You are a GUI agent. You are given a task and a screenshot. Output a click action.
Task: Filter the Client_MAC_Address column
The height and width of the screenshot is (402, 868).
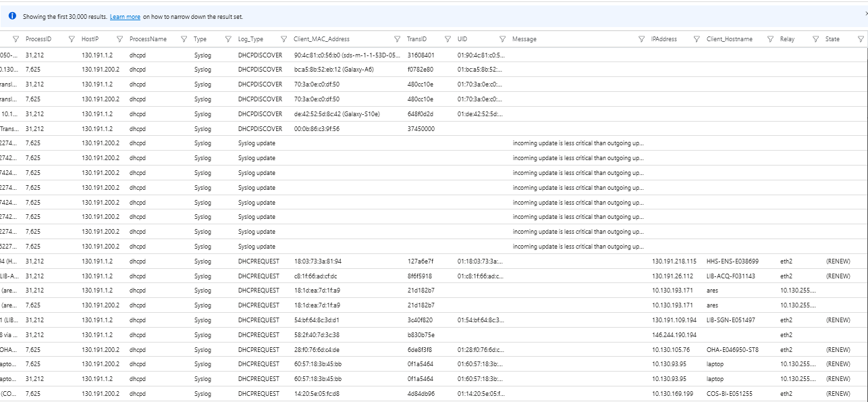(284, 39)
